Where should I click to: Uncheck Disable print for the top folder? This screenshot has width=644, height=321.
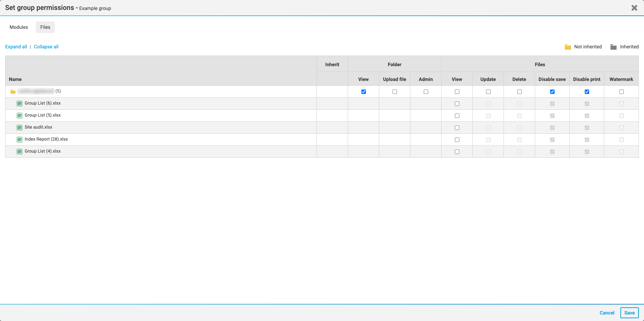point(587,92)
